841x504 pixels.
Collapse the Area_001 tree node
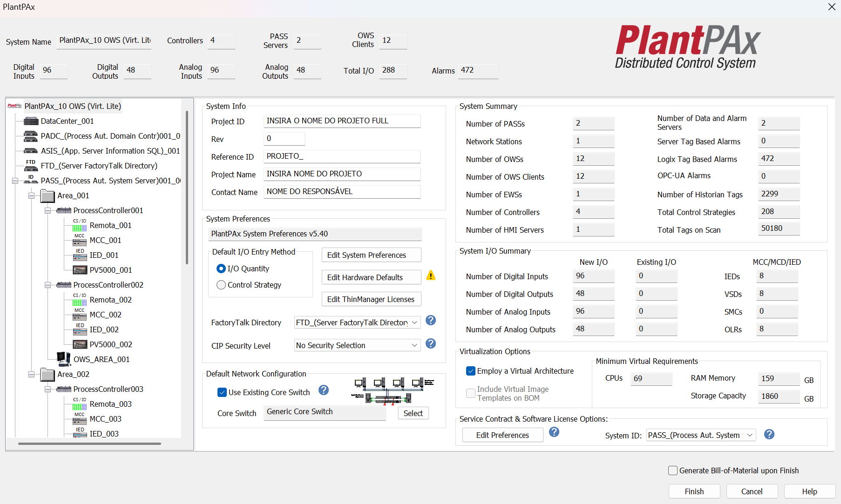coord(31,196)
